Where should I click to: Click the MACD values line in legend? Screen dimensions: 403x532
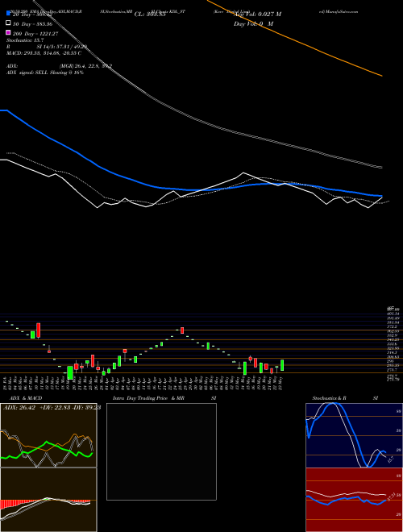pos(44,53)
